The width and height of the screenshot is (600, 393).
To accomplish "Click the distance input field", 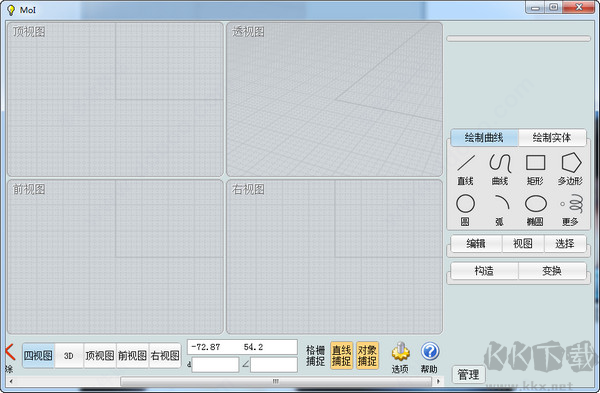I will (x=215, y=365).
